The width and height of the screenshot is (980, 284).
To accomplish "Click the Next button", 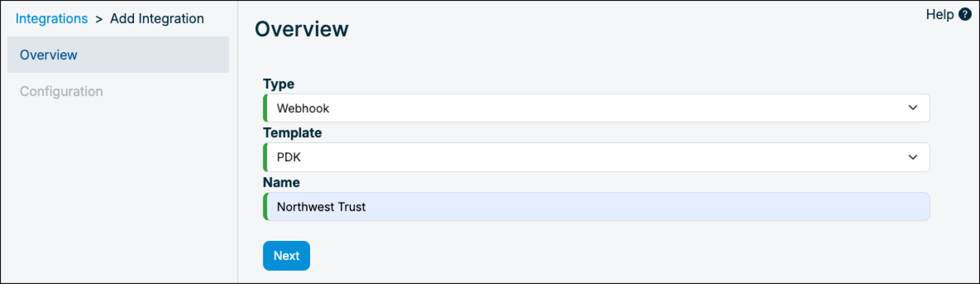I will click(286, 256).
